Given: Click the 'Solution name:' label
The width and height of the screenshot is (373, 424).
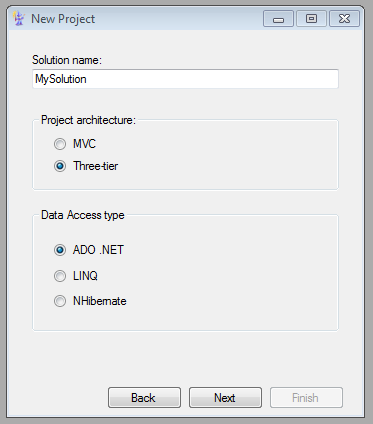Looking at the screenshot, I should tap(67, 60).
